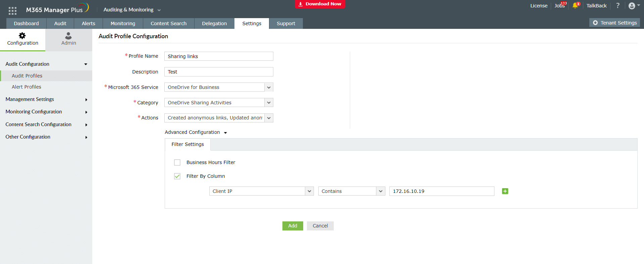Expand the Content Search Configuration menu
This screenshot has height=264, width=644.
(46, 124)
